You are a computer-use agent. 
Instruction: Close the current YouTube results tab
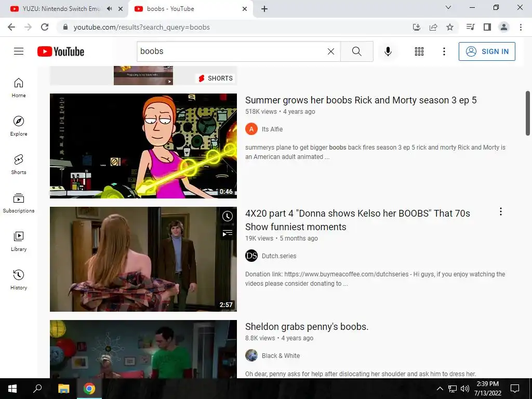click(x=245, y=9)
